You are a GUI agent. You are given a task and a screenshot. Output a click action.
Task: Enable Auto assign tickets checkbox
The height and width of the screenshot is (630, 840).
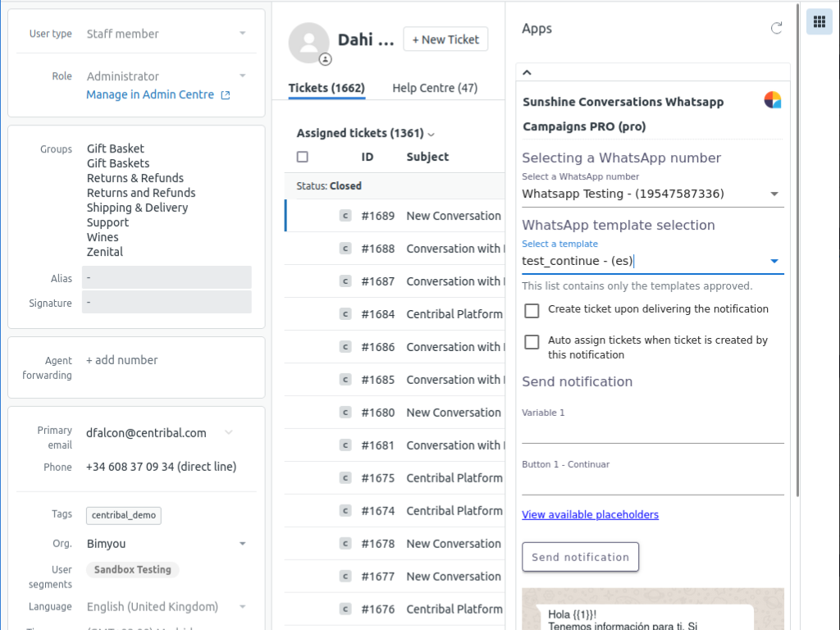532,342
